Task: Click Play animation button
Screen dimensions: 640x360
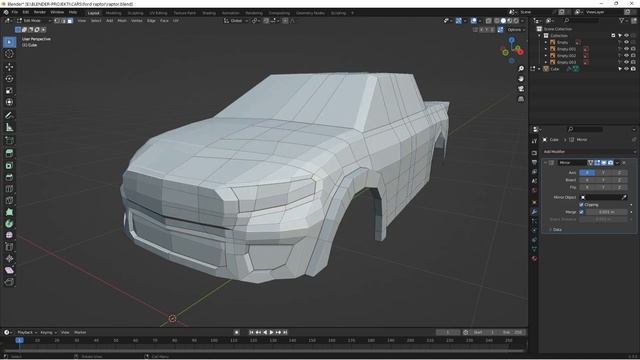Action: 271,332
